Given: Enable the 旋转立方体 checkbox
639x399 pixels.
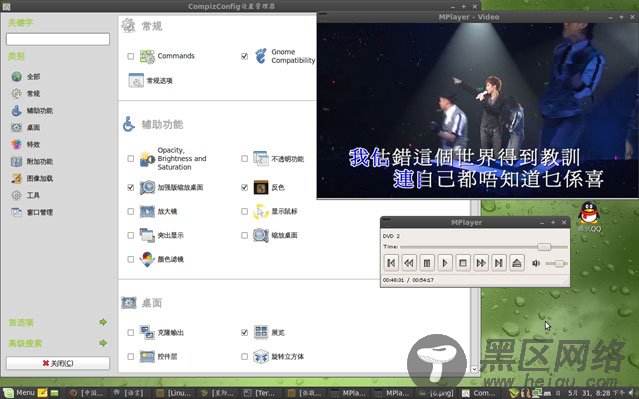Looking at the screenshot, I should tap(244, 357).
